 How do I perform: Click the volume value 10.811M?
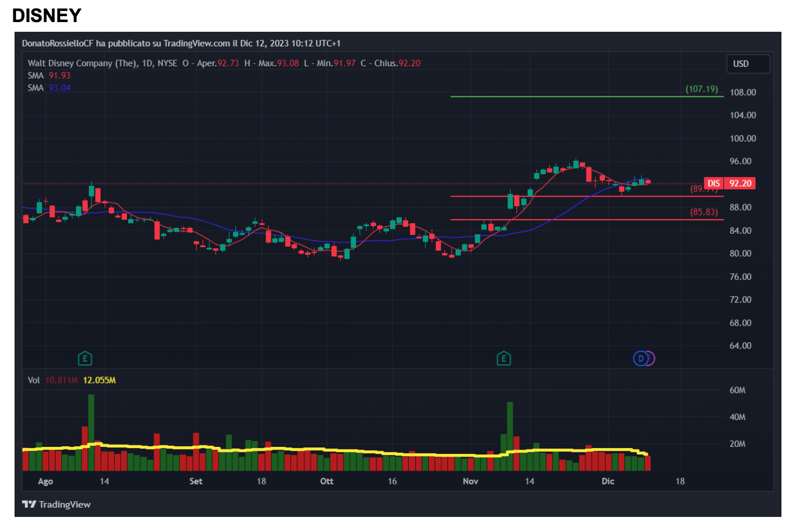[x=61, y=380]
